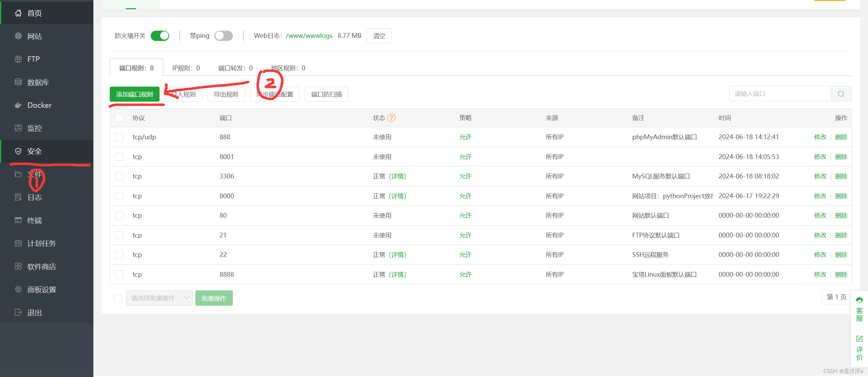This screenshot has width=868, height=377.
Task: Switch to the IP rules tab
Action: 186,68
